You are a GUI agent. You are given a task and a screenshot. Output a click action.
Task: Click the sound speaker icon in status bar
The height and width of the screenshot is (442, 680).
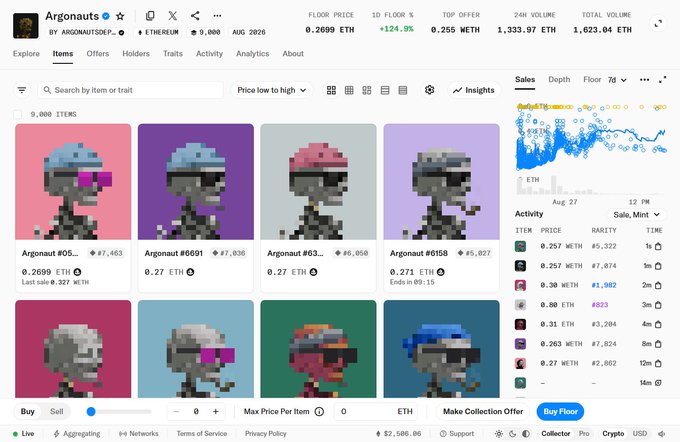[x=662, y=434]
